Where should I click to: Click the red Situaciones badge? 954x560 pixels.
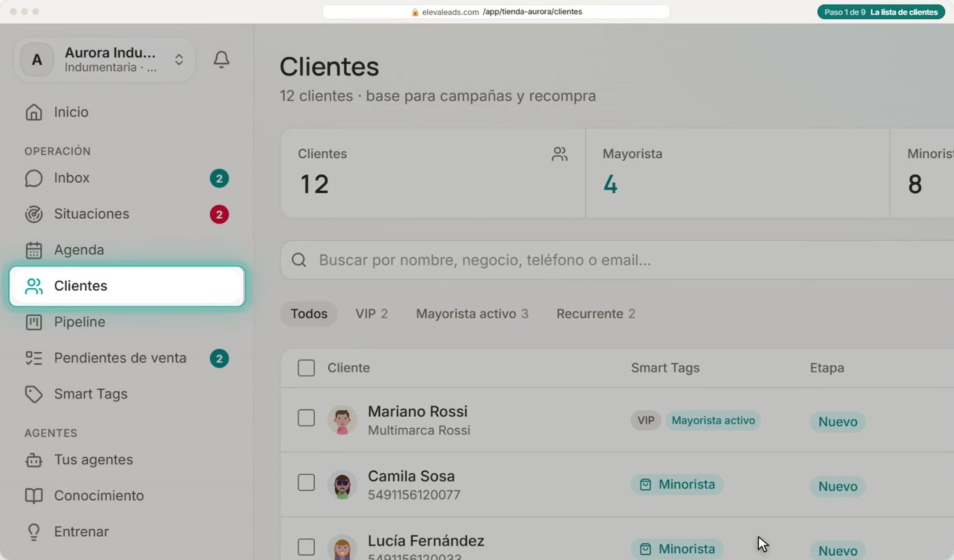pyautogui.click(x=219, y=215)
